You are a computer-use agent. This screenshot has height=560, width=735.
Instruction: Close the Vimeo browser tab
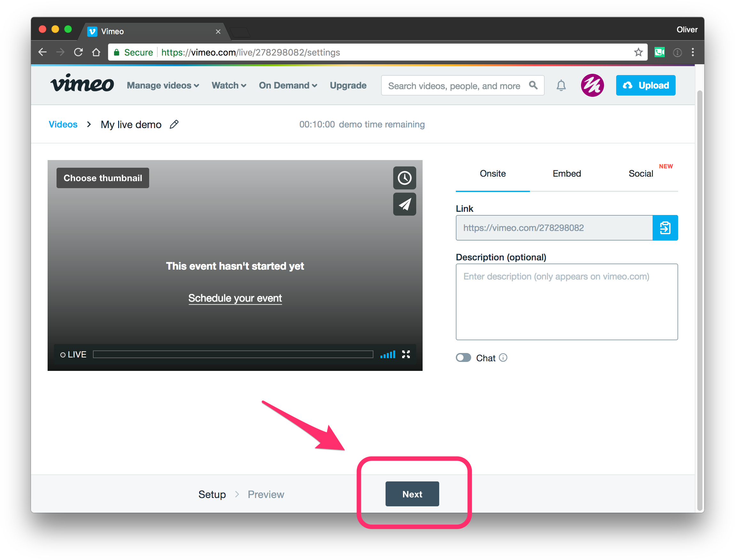point(218,32)
